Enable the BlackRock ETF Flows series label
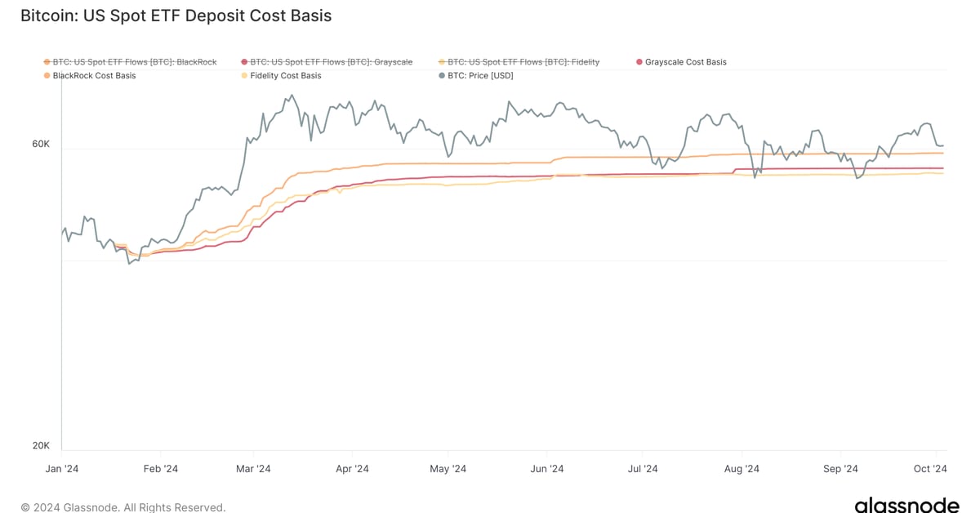The height and width of the screenshot is (513, 980). click(135, 62)
